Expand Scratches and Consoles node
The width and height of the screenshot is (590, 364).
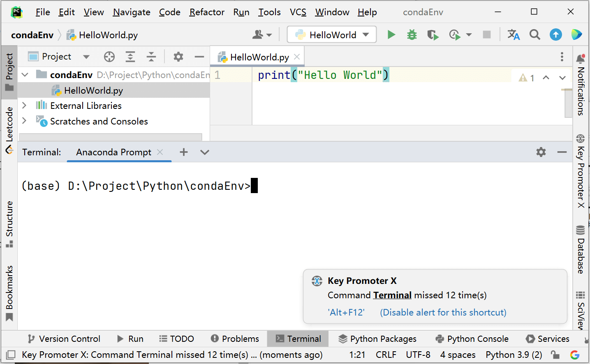pos(24,121)
